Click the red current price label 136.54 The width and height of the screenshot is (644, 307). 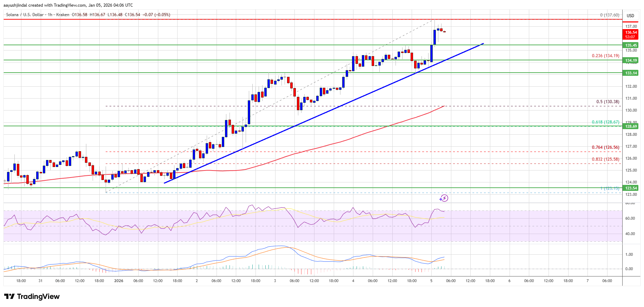[x=631, y=32]
